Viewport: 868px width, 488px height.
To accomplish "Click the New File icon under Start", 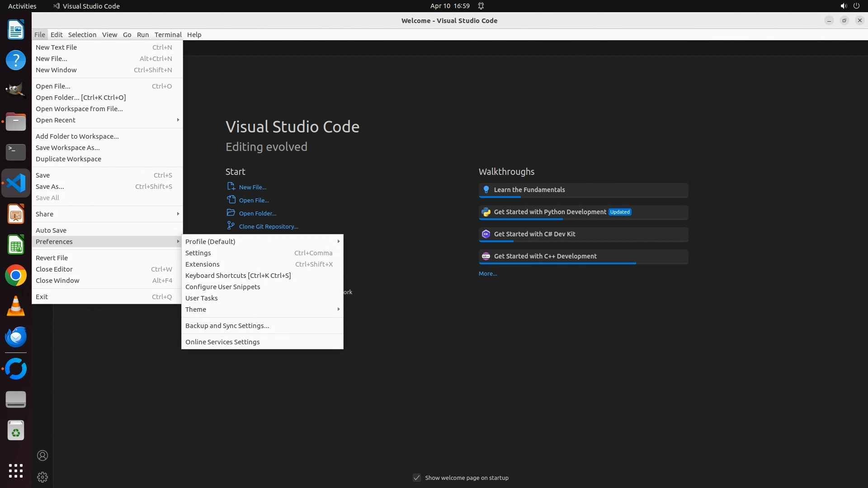I will pos(231,187).
